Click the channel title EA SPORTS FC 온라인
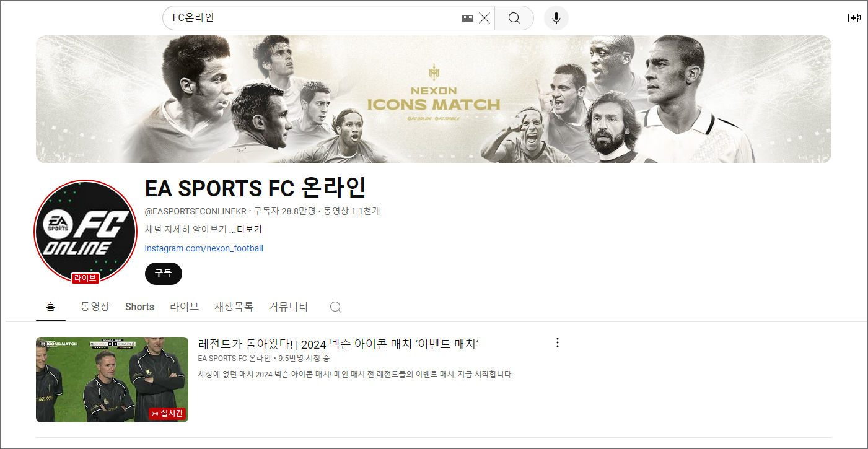 tap(255, 188)
